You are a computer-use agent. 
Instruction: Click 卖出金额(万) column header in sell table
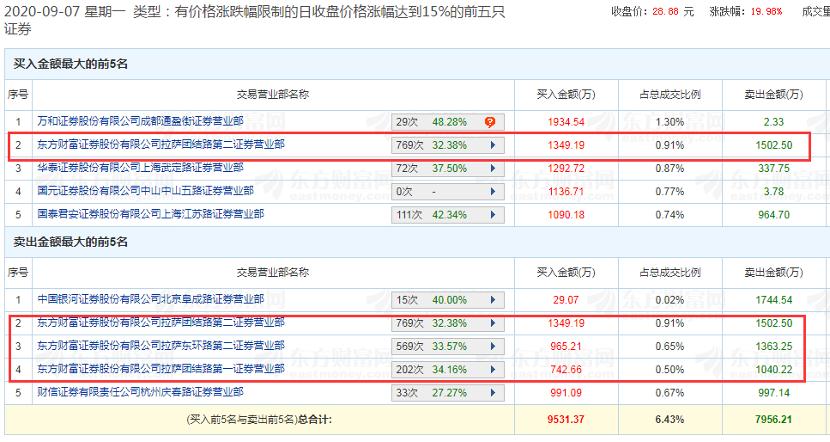(x=773, y=273)
